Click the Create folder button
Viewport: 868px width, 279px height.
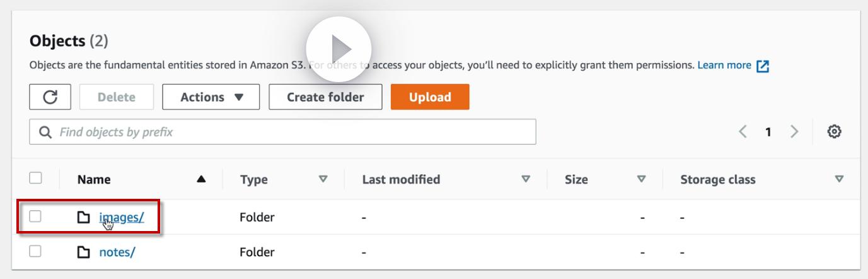point(325,97)
